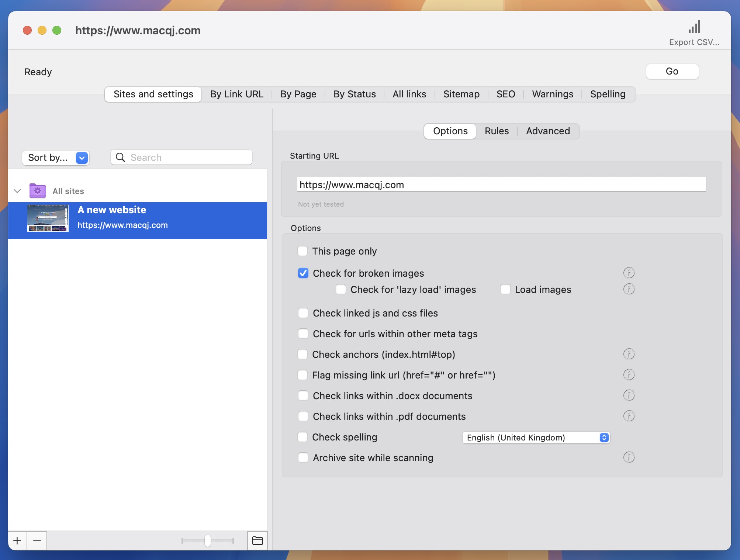
Task: Click the thumbnail size slider
Action: click(208, 541)
